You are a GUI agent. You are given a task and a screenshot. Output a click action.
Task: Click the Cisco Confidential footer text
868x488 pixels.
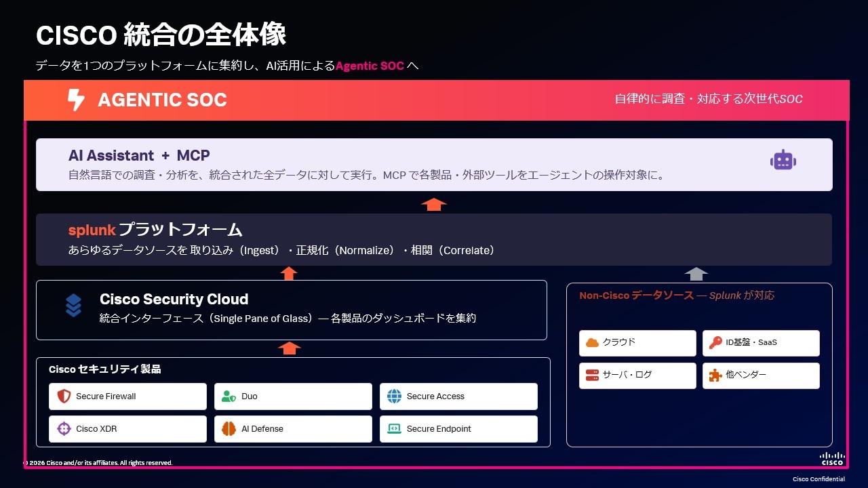coord(819,479)
